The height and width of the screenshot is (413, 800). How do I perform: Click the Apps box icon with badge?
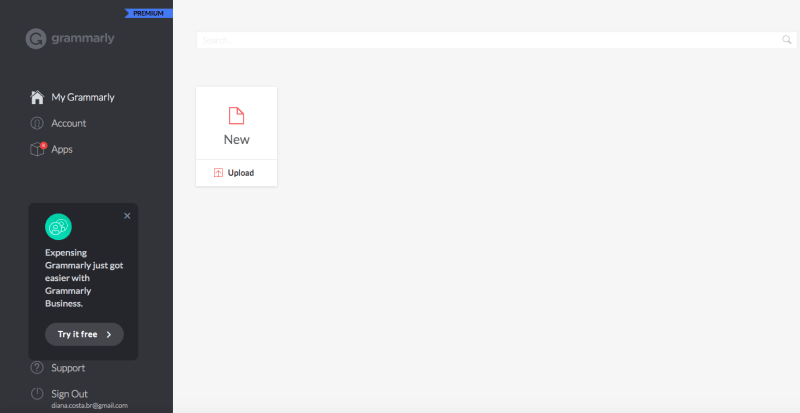pos(37,149)
